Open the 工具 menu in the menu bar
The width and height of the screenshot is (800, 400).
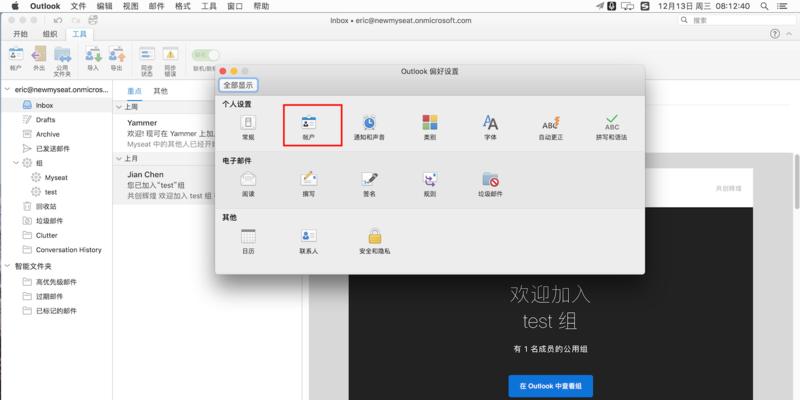209,6
